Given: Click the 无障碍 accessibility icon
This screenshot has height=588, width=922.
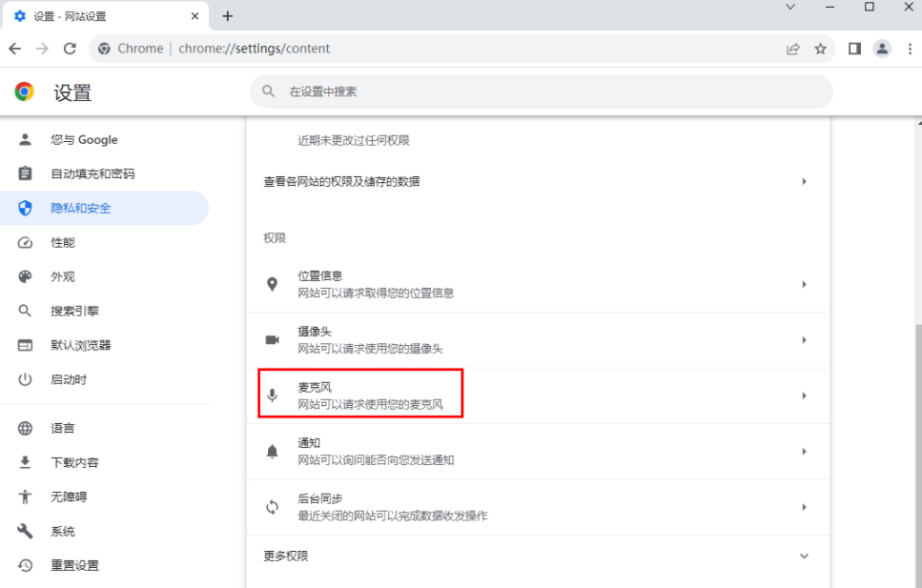Looking at the screenshot, I should pyautogui.click(x=25, y=497).
